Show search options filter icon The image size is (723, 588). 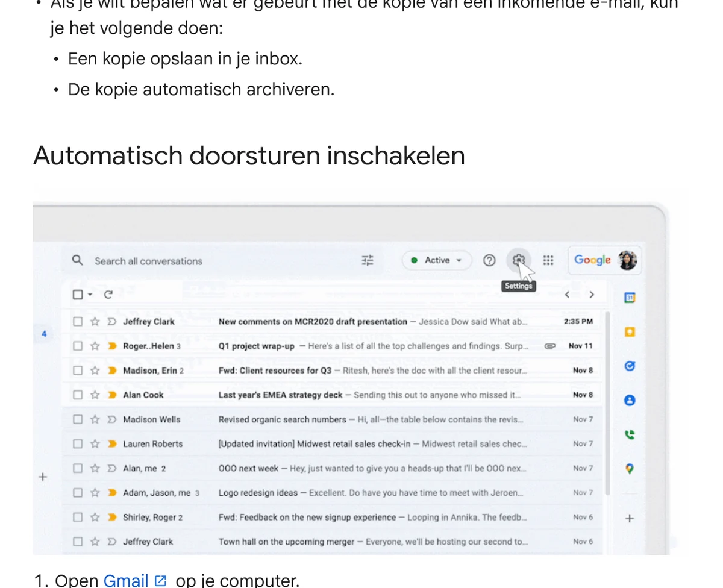(368, 260)
